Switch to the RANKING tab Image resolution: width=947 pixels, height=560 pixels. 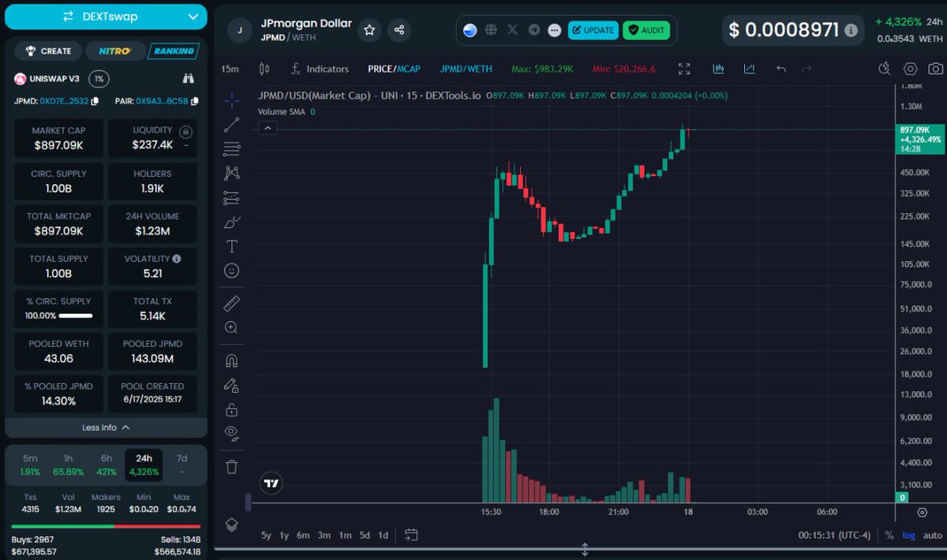click(173, 51)
